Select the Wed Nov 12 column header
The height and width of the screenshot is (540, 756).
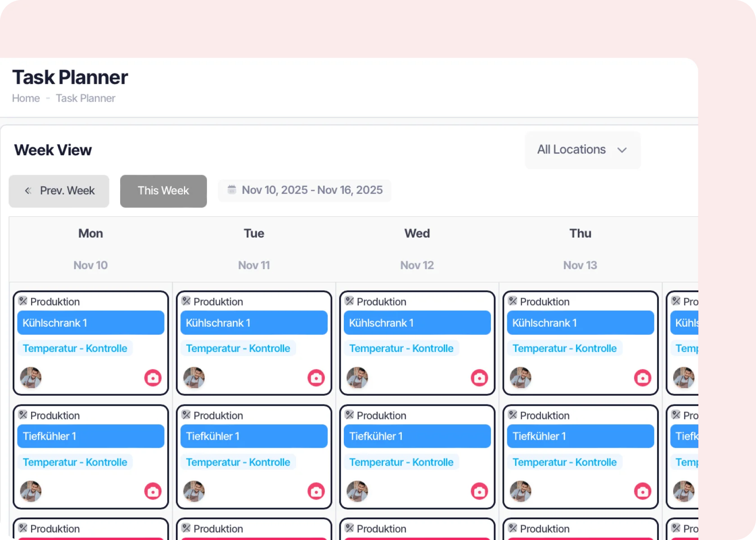tap(417, 249)
